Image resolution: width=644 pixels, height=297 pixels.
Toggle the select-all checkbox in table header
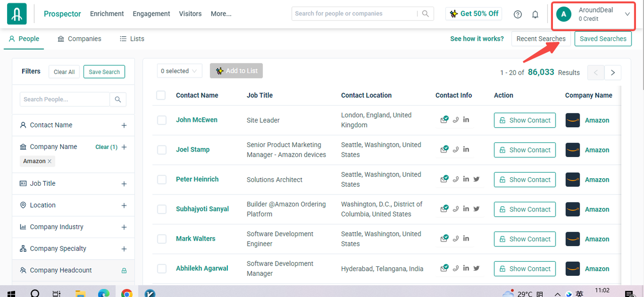click(161, 95)
